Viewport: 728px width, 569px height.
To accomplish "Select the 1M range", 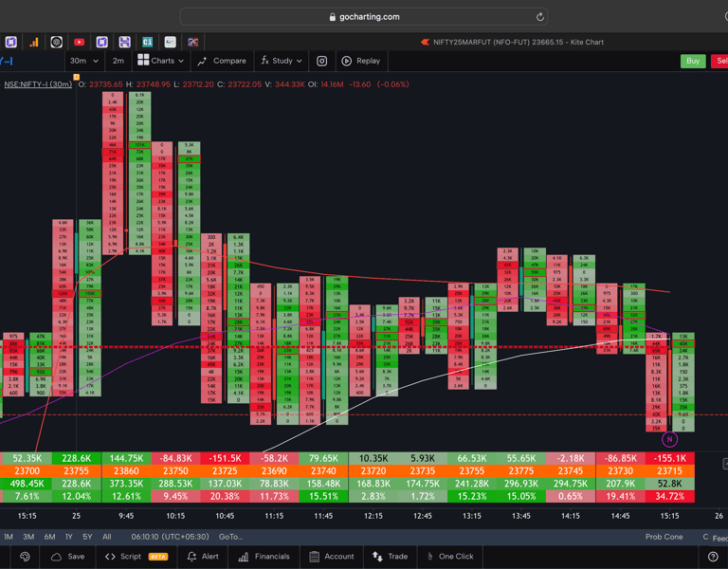I will tap(9, 537).
